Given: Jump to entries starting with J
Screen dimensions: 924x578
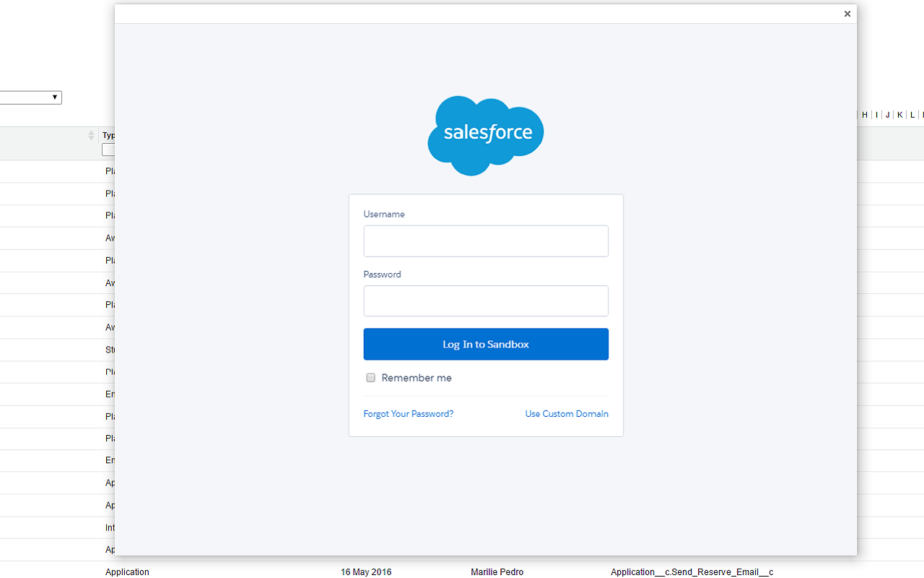Looking at the screenshot, I should tap(887, 115).
